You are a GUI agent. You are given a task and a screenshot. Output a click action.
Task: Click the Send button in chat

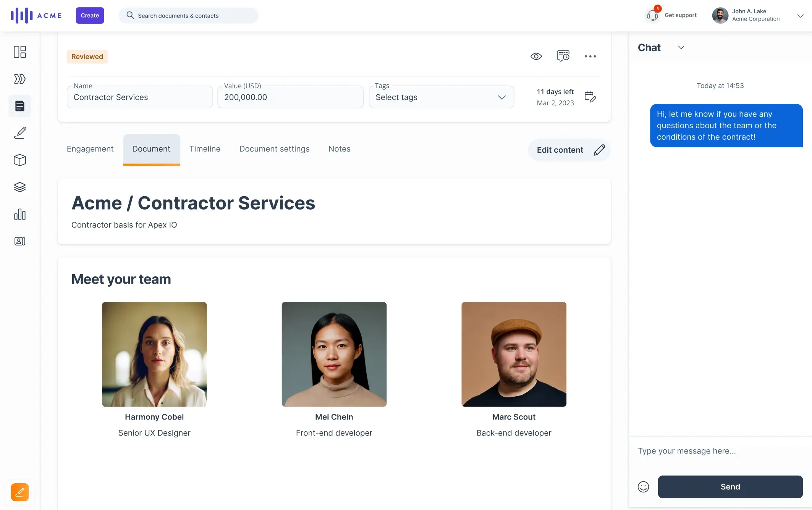730,486
